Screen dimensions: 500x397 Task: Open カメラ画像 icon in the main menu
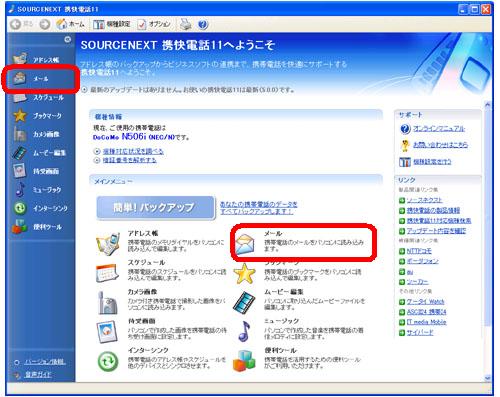click(107, 303)
